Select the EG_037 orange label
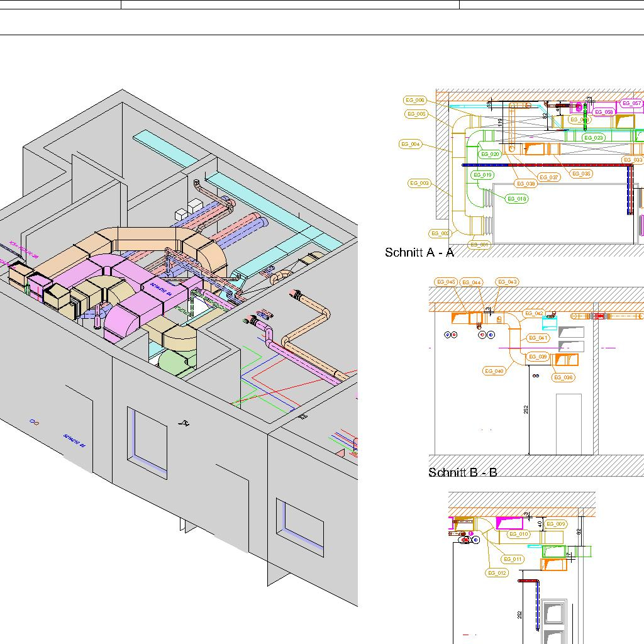644x644 pixels. click(549, 177)
